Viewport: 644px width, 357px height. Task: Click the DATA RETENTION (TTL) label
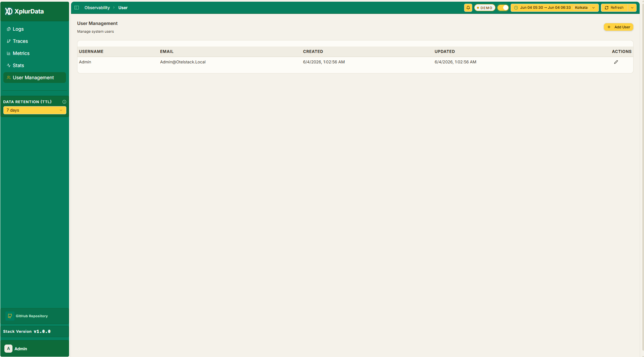27,102
